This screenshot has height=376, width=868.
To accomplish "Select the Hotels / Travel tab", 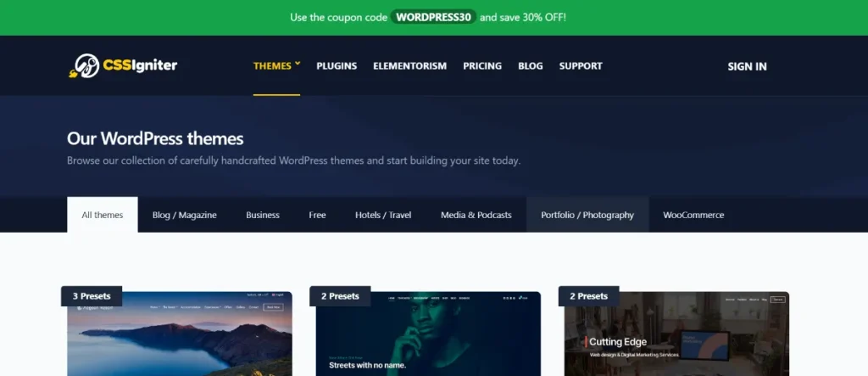I will (383, 215).
